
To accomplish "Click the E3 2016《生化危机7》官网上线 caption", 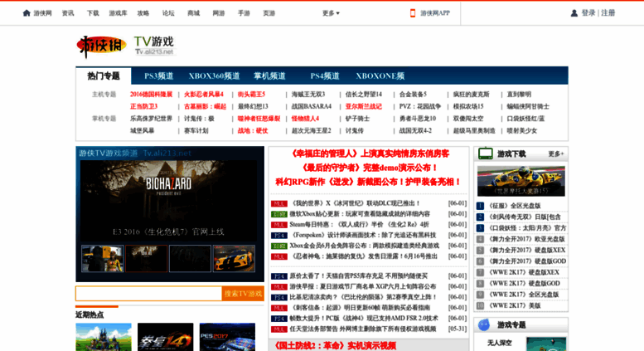I will 168,232.
